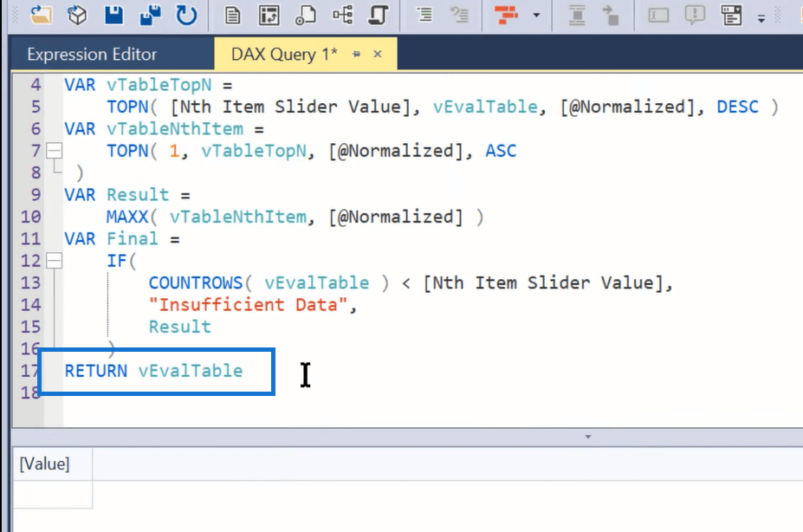Screen dimensions: 803x532
Task: Click the properties list window icon
Action: pyautogui.click(x=732, y=15)
